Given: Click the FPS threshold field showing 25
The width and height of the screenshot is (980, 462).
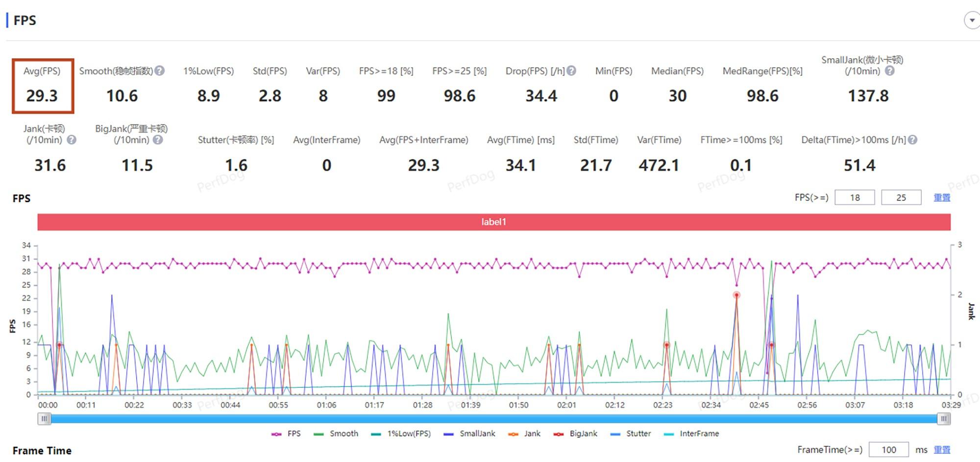Looking at the screenshot, I should coord(901,197).
